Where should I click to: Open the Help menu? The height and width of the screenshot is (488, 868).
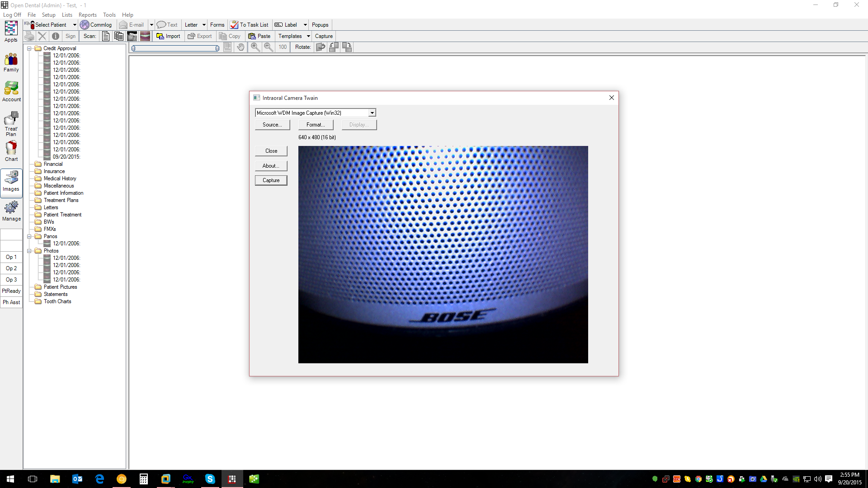[x=127, y=15]
